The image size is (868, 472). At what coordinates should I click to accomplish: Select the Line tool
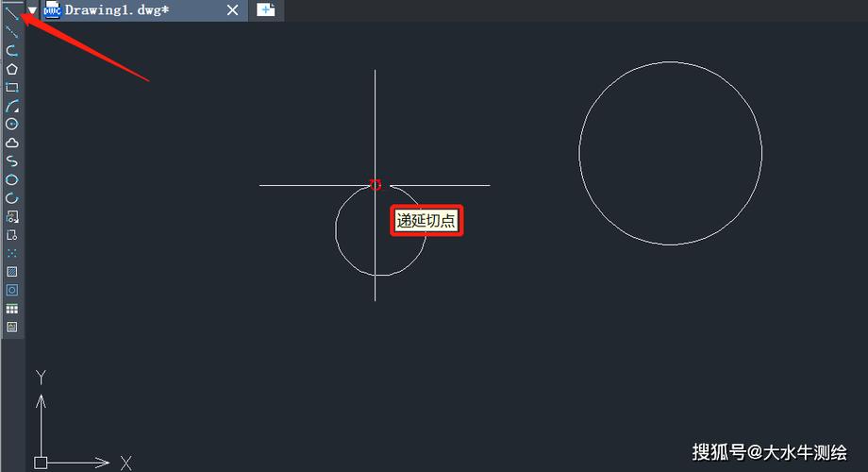tap(11, 12)
